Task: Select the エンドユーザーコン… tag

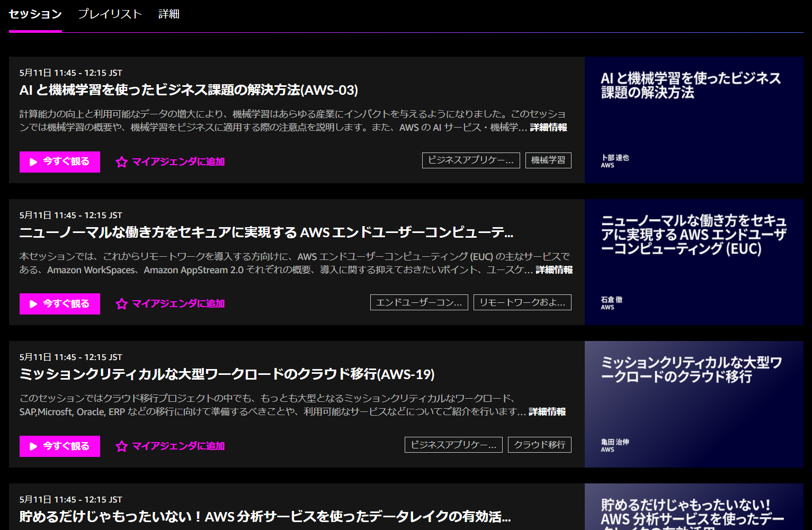Action: pos(418,302)
